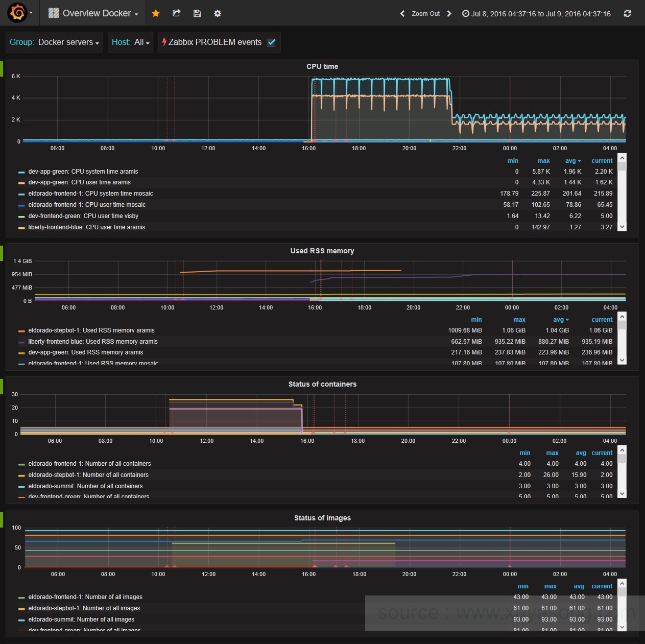
Task: Shift time range back with left arrow
Action: pos(402,14)
